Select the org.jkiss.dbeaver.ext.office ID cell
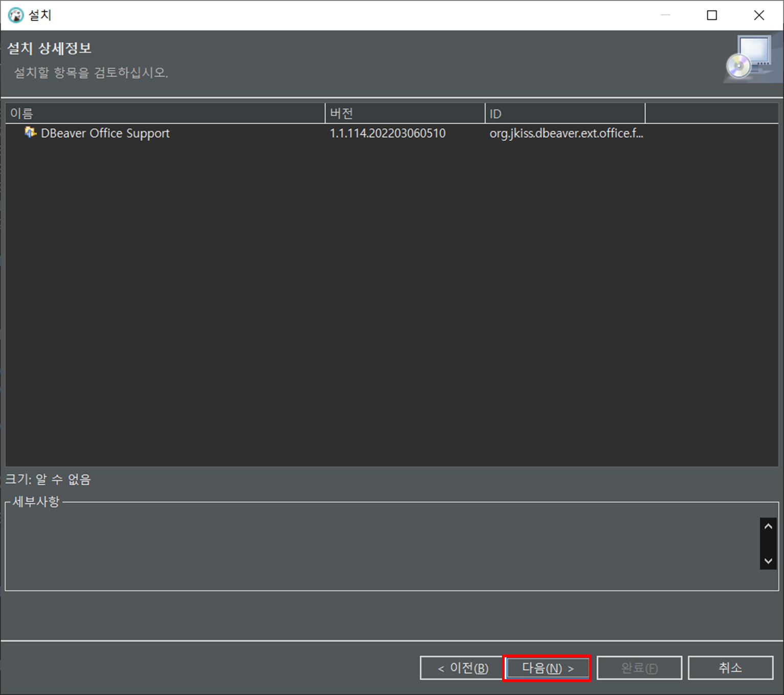Screen dimensions: 784x695 point(566,133)
